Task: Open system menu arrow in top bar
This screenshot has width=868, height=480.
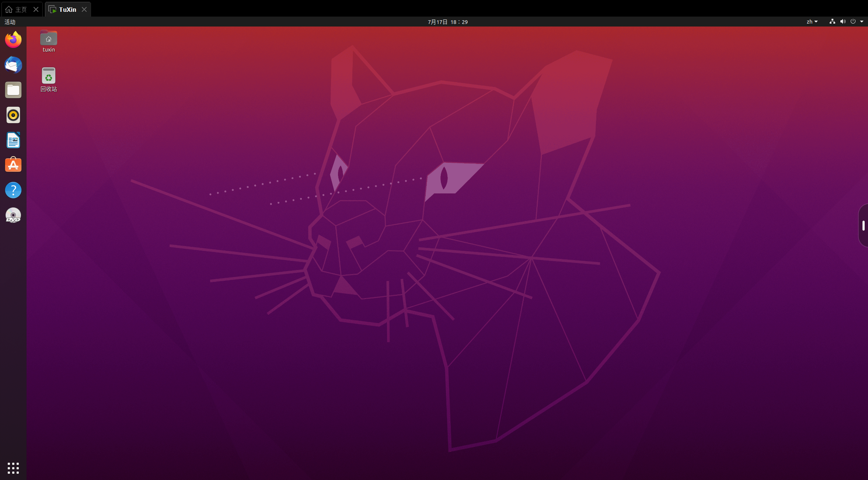Action: tap(862, 22)
